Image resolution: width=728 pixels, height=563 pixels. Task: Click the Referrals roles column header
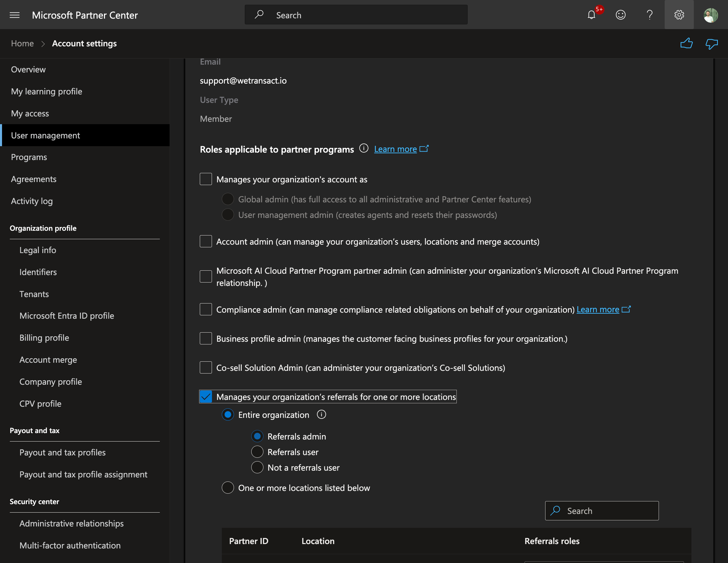click(x=552, y=541)
